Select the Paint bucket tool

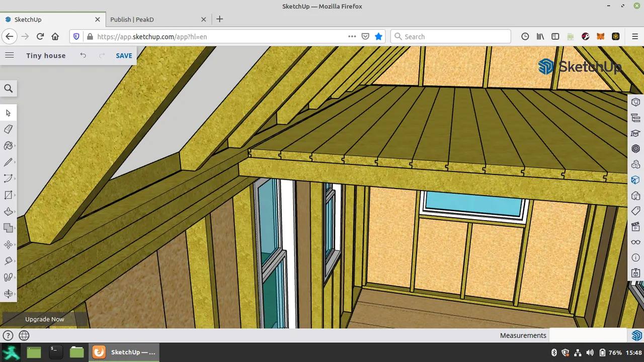[8, 146]
